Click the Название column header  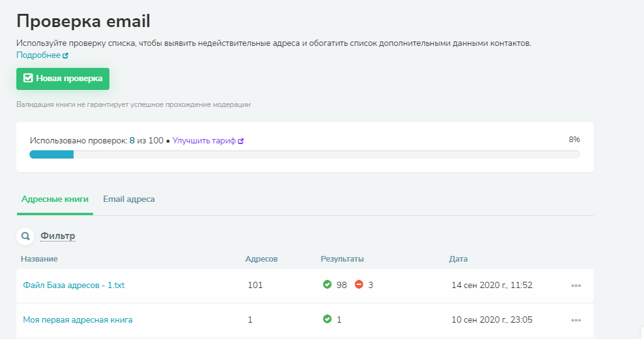(39, 259)
